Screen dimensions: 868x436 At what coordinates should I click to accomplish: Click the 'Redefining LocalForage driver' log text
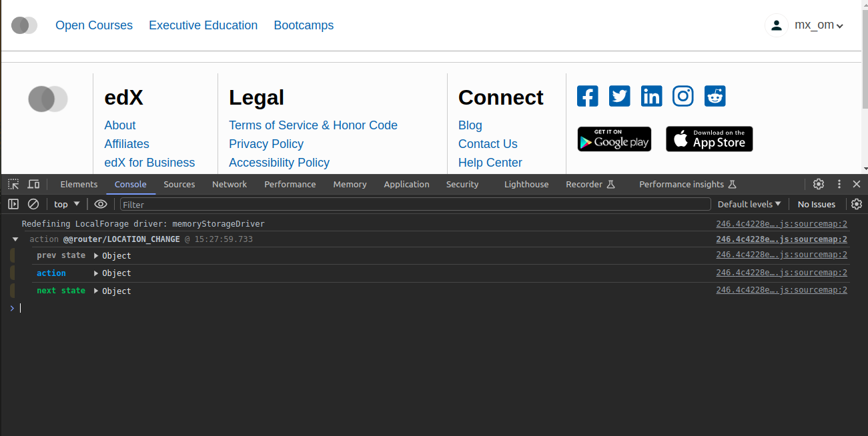(x=143, y=224)
